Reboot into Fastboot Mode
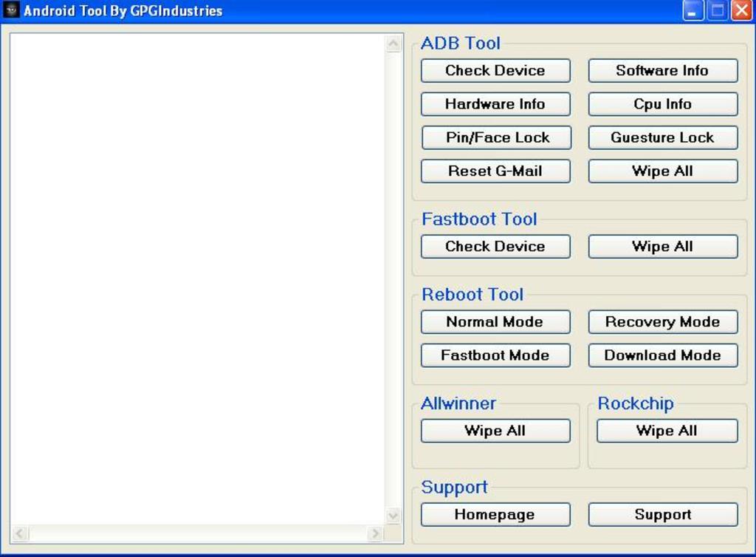The image size is (756, 557). coord(495,355)
